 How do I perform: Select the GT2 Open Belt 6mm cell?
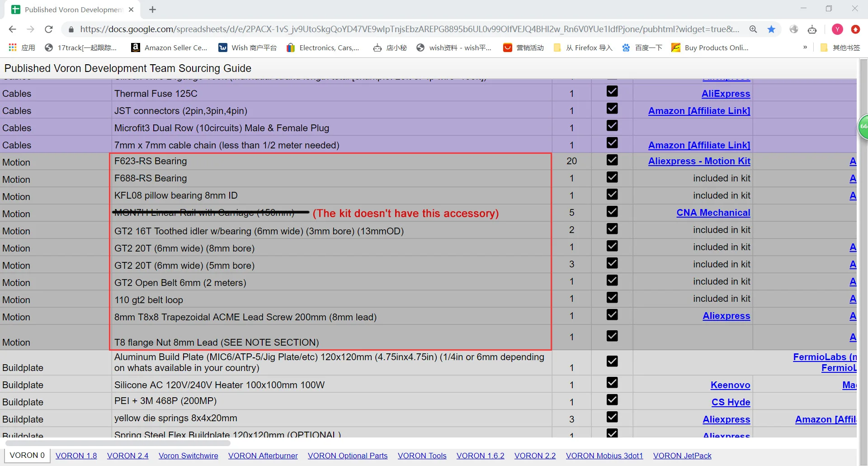(331, 283)
